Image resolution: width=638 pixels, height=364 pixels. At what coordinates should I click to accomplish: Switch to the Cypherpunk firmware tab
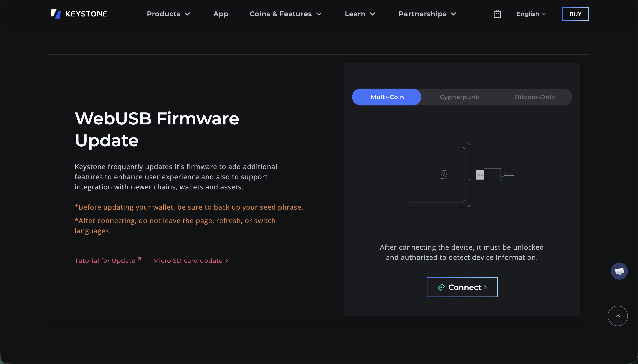coord(459,97)
